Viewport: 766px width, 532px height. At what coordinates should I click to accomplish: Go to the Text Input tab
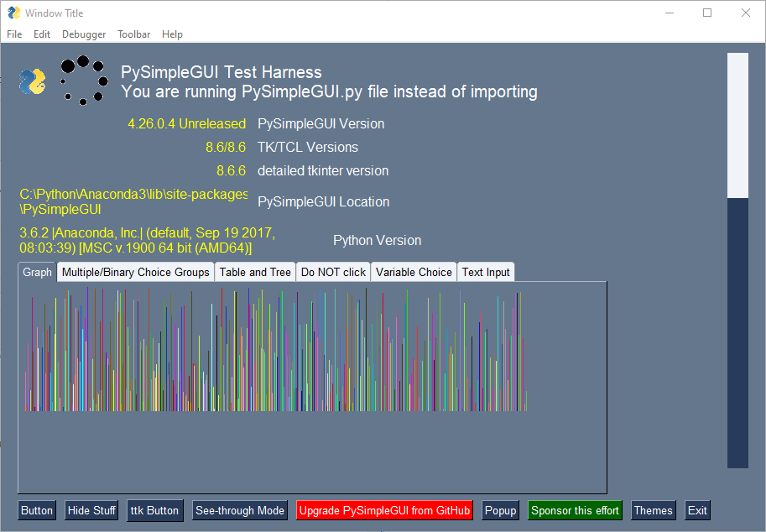486,272
